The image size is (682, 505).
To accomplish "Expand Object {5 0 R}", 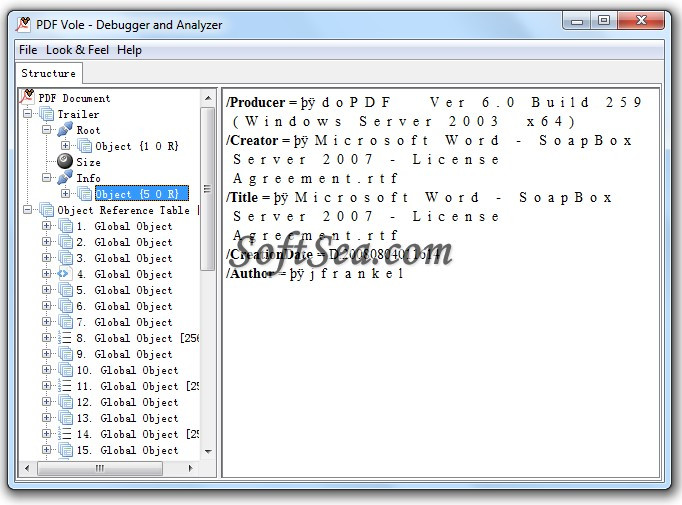I will click(65, 194).
